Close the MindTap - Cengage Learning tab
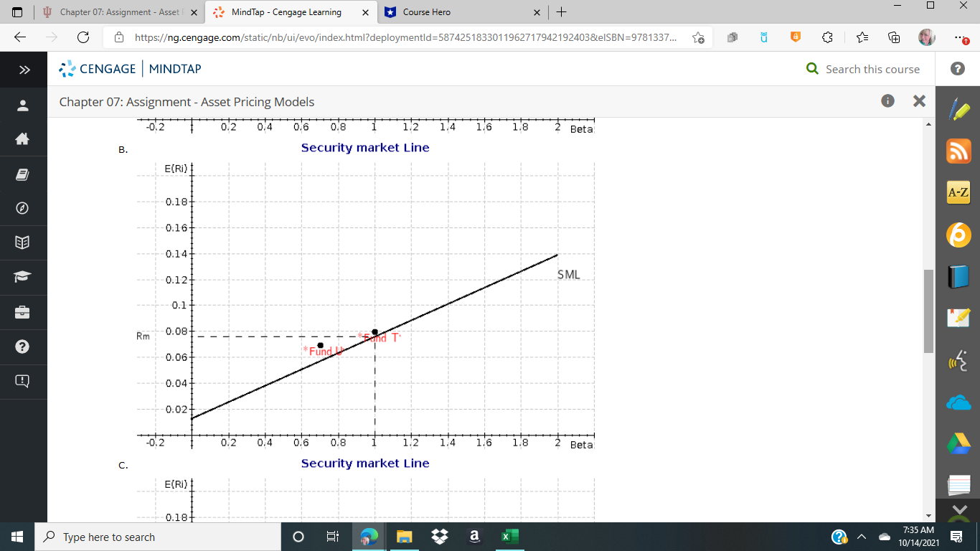 point(365,12)
